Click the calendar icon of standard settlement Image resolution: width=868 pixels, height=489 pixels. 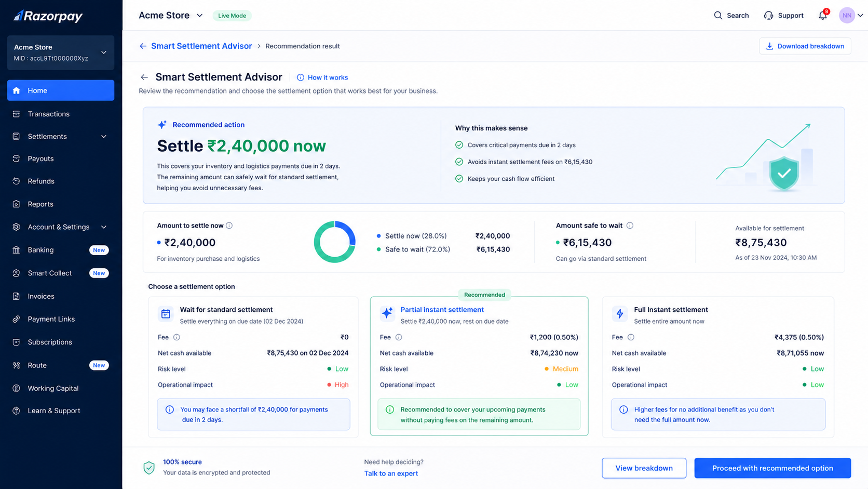[x=166, y=314]
